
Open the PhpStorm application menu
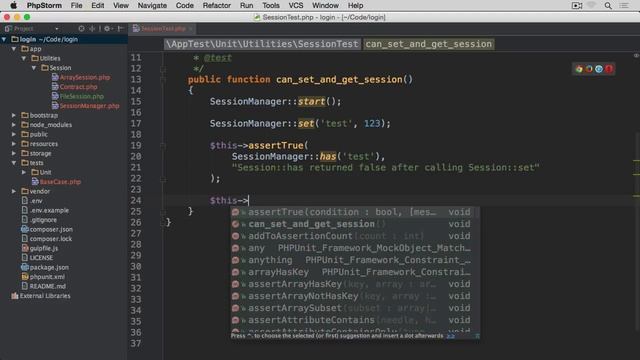[44, 5]
